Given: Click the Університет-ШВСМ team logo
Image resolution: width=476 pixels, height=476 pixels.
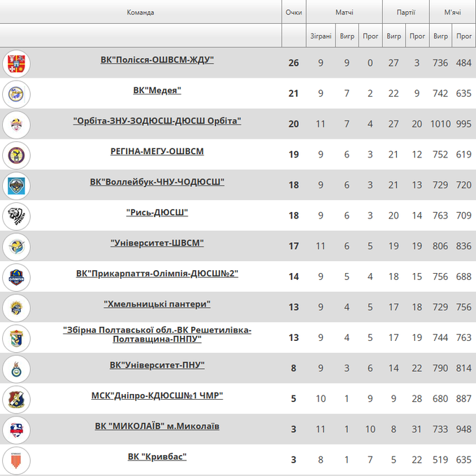Looking at the screenshot, I should pos(15,246).
